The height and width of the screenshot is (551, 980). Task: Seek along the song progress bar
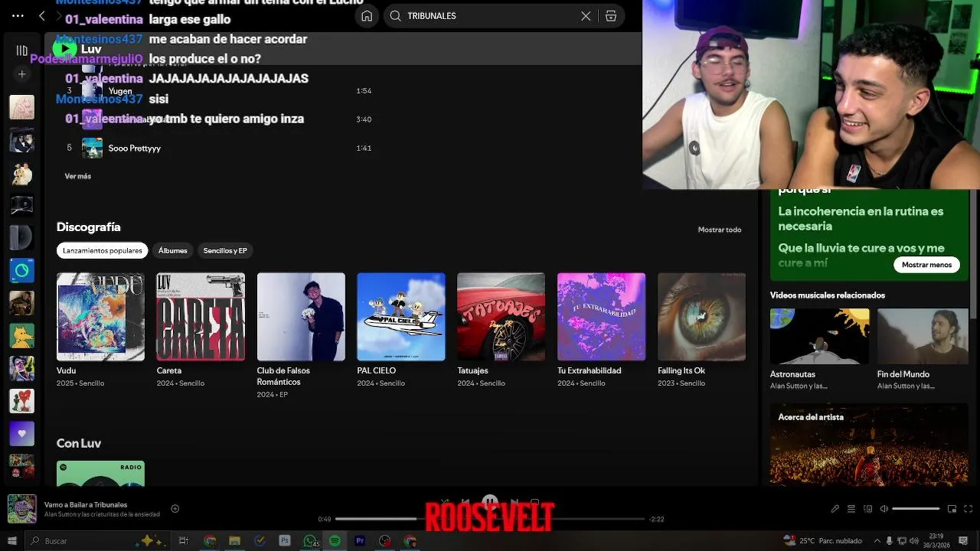pyautogui.click(x=490, y=519)
